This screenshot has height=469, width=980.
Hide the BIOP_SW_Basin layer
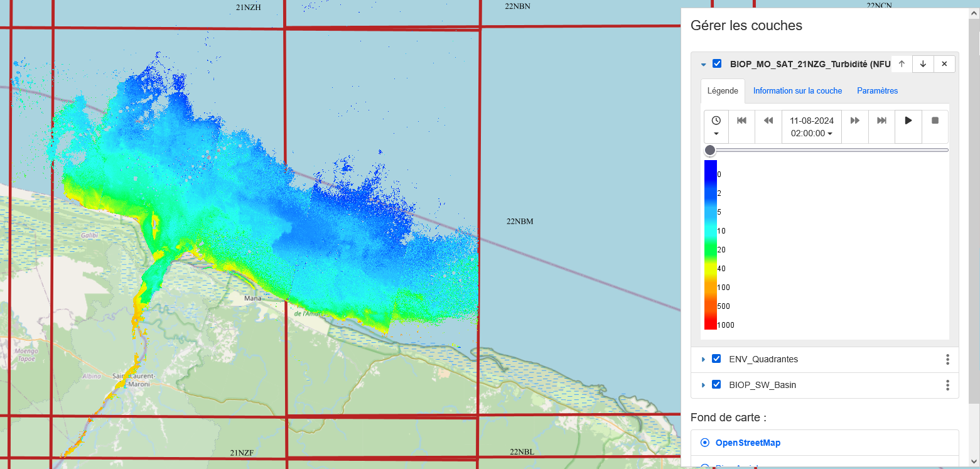pyautogui.click(x=716, y=385)
